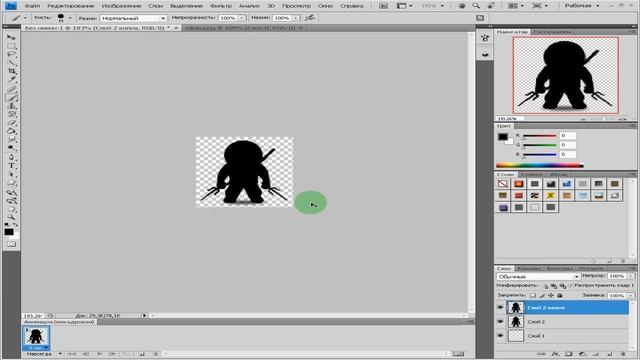Click the Rotate View icon in application bar

(x=491, y=6)
